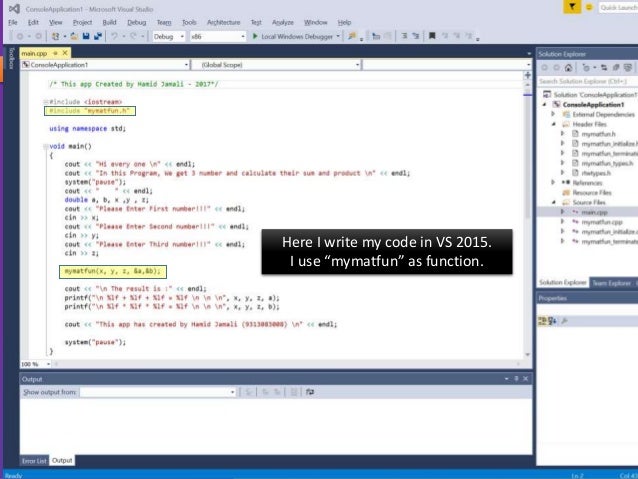Click the Save All toolbar icon
The image size is (638, 479).
click(x=98, y=36)
